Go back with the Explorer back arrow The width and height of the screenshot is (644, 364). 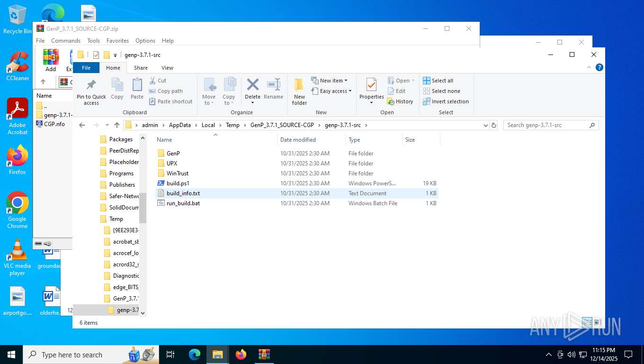[82, 125]
